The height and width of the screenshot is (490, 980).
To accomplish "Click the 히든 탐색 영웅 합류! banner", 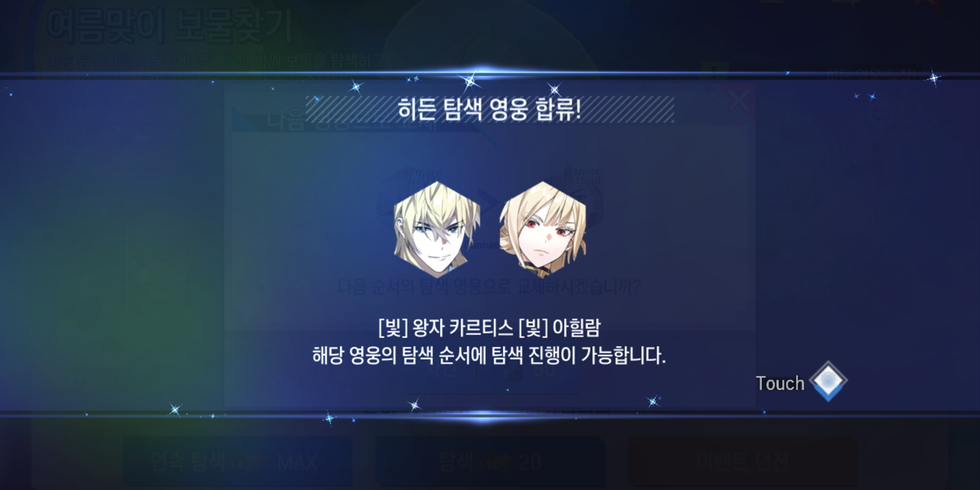I will pos(490,109).
